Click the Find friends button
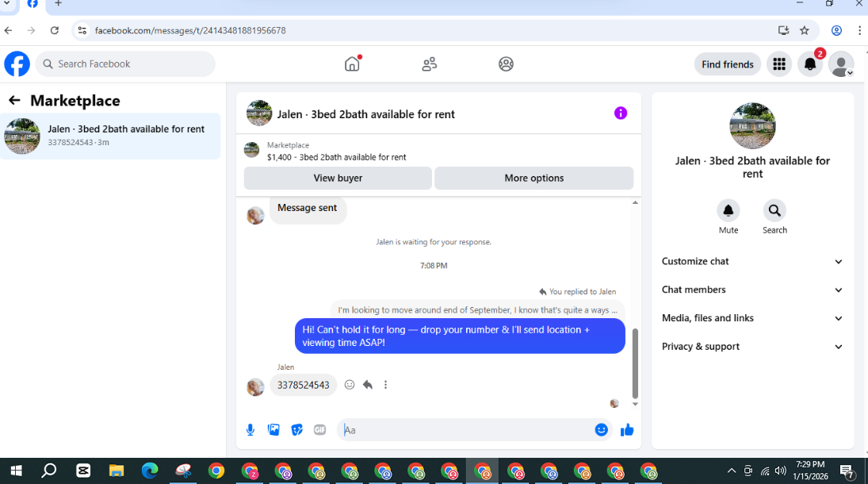 click(728, 64)
